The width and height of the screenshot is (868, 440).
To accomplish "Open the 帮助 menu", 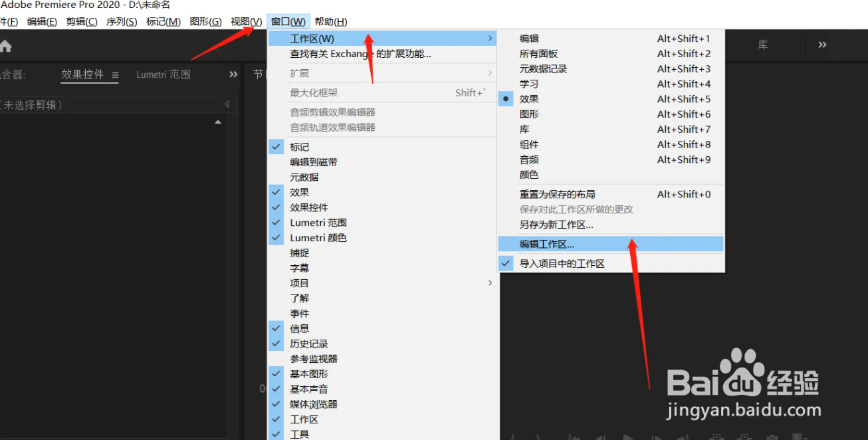I will 330,21.
